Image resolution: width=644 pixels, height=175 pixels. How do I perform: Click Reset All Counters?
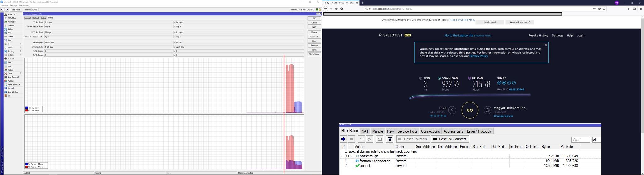pos(450,139)
